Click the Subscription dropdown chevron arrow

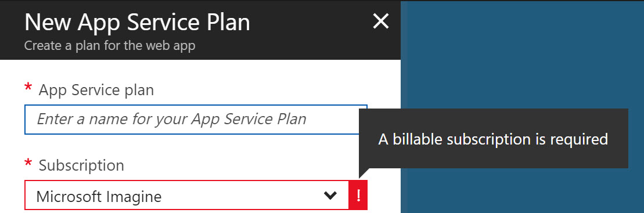tap(330, 196)
